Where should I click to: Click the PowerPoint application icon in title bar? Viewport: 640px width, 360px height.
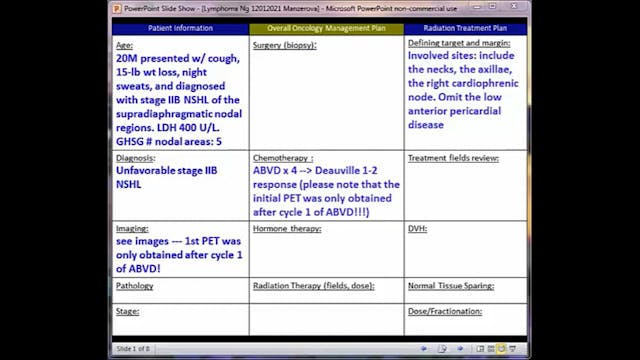click(117, 9)
